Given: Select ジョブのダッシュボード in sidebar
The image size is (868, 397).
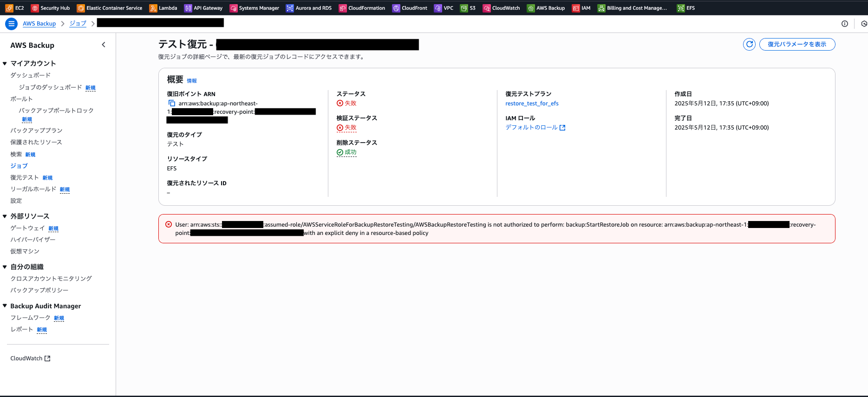Looking at the screenshot, I should click(50, 87).
